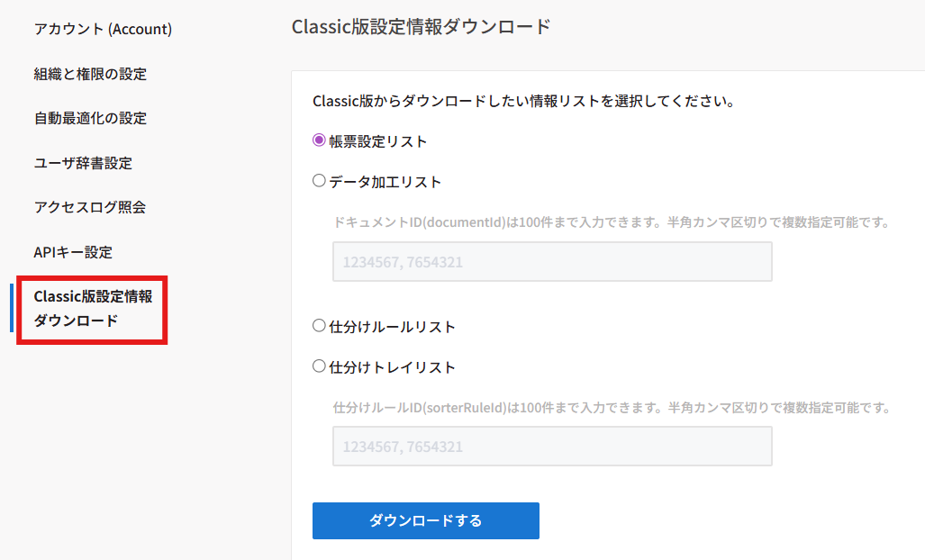Open the 自動最適化の設定 sidebar item
The height and width of the screenshot is (560, 925).
90,118
